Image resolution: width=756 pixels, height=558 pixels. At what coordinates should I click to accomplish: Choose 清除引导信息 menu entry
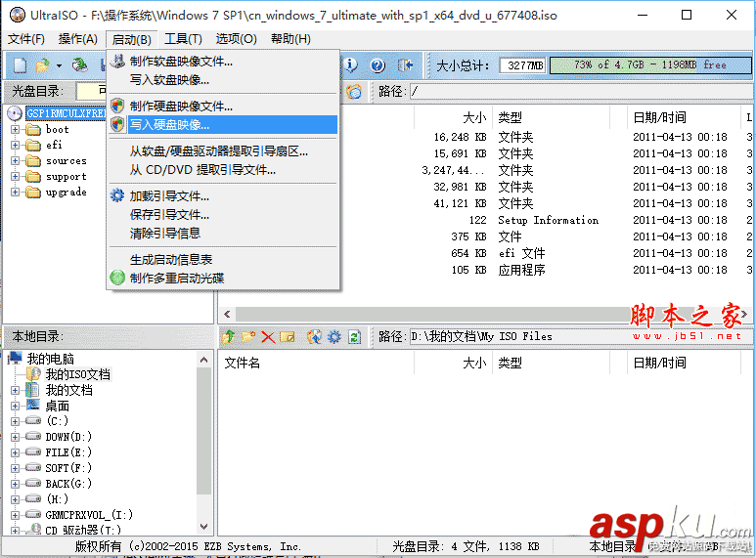click(x=223, y=234)
